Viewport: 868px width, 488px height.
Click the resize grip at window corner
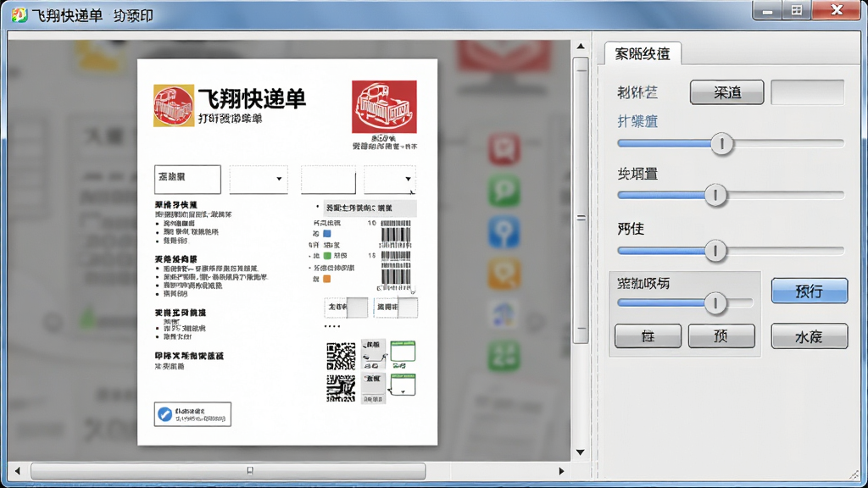[x=856, y=474]
